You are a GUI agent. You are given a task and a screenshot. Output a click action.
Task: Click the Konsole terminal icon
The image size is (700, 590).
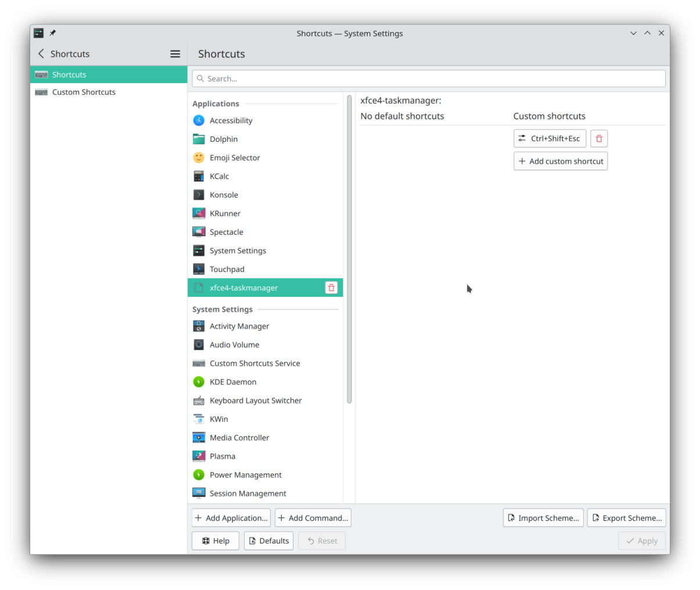pyautogui.click(x=199, y=195)
